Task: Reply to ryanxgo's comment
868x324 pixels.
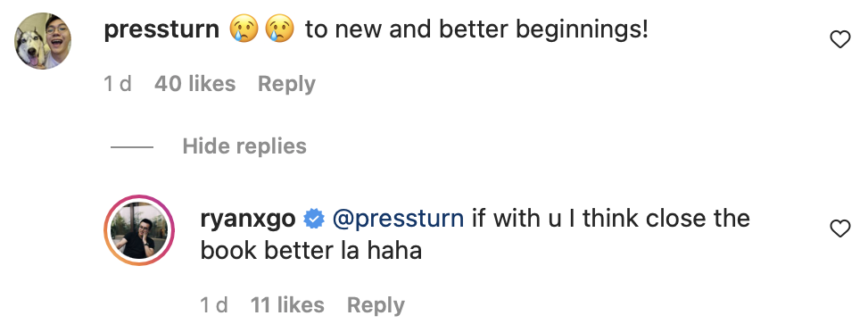Action: point(376,305)
